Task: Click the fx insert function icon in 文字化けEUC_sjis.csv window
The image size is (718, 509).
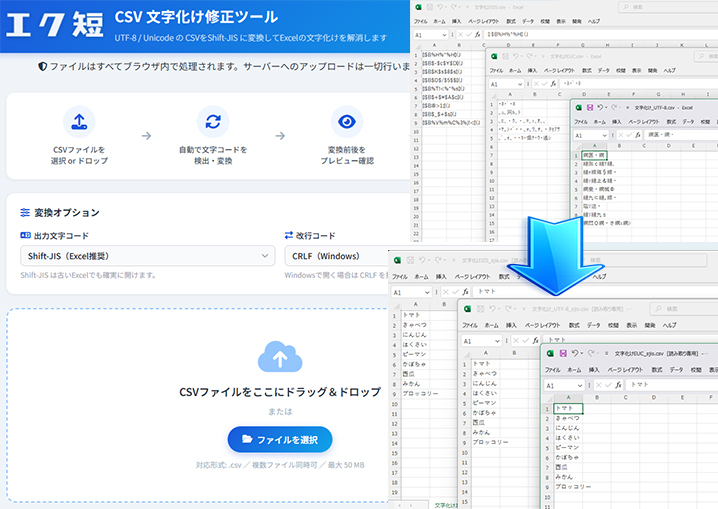Action: [x=619, y=385]
